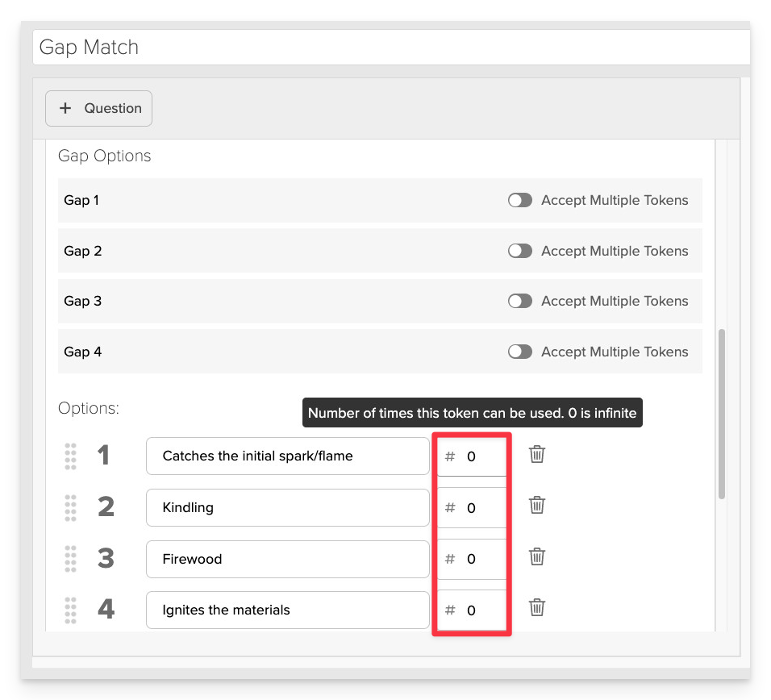Click the trash icon beside Kindling

pyautogui.click(x=537, y=505)
